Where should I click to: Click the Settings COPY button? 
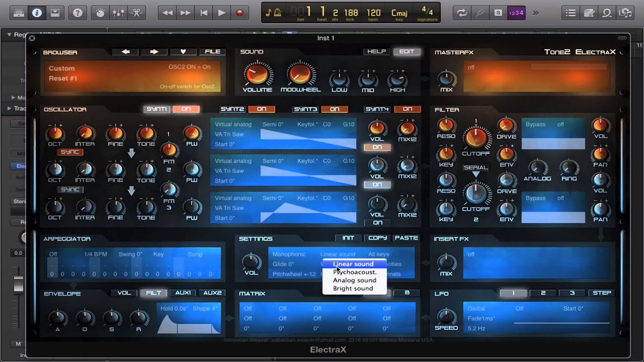tap(377, 238)
